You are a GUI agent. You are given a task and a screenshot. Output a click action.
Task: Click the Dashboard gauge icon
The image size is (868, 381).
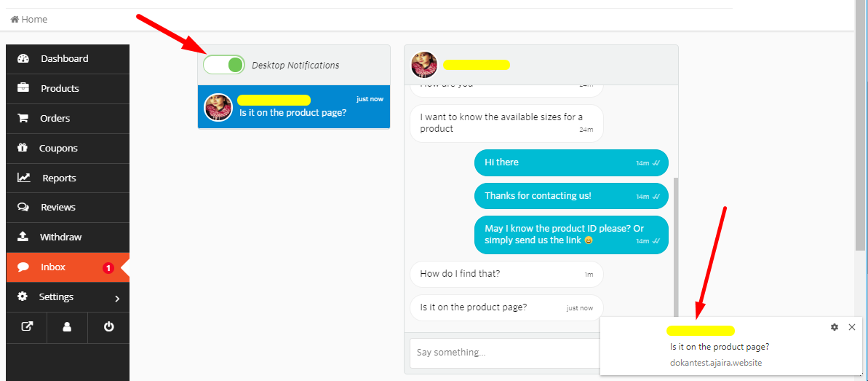[x=23, y=59]
